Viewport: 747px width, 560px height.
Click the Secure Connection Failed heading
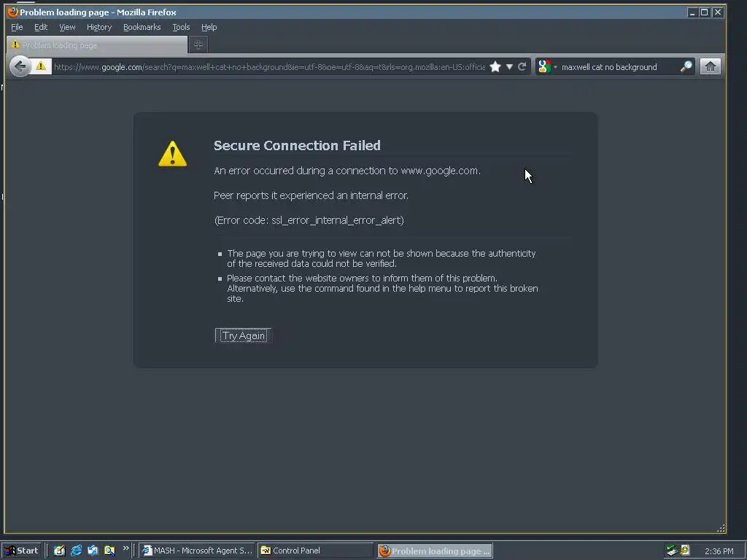pos(297,145)
